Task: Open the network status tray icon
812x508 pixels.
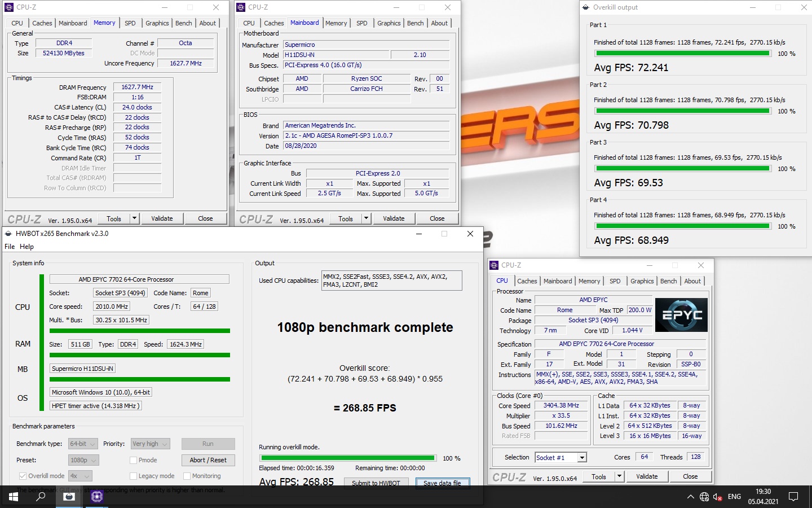Action: (x=704, y=497)
